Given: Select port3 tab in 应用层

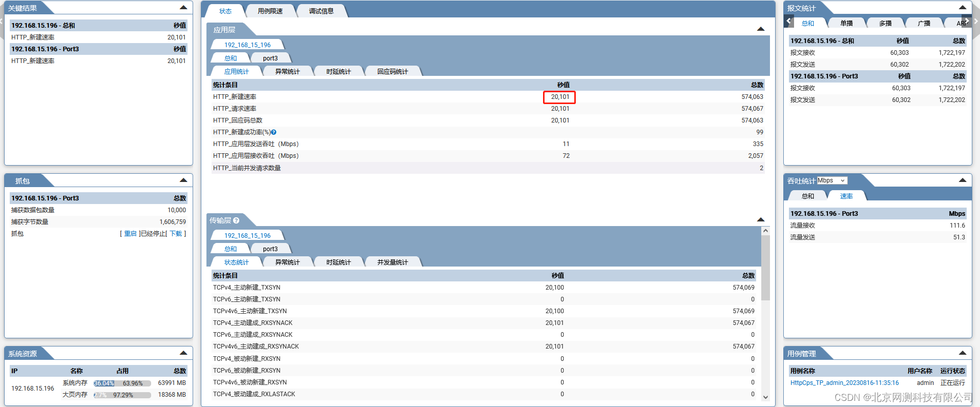Looking at the screenshot, I should [270, 58].
